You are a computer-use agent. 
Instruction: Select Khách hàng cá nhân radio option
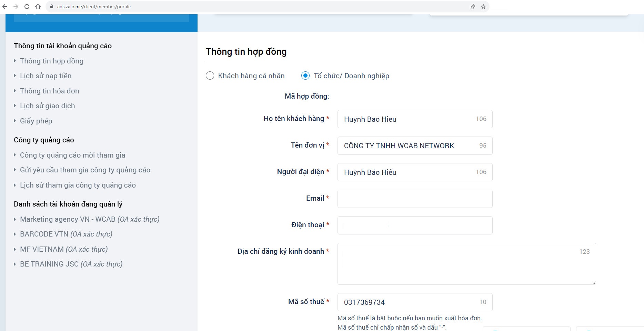coord(210,76)
